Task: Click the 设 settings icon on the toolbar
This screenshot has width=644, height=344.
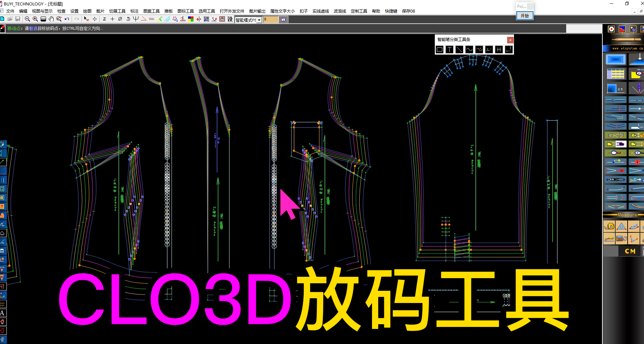Action: [x=229, y=19]
